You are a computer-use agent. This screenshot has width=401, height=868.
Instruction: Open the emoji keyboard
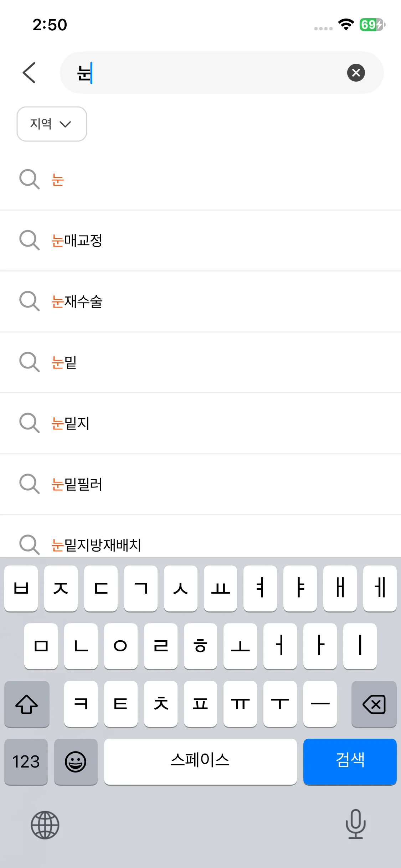click(x=76, y=761)
